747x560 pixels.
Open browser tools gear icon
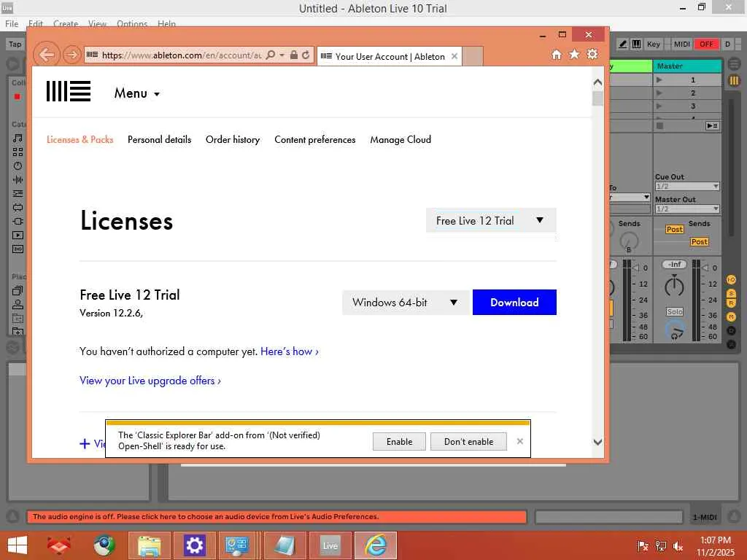tap(592, 54)
